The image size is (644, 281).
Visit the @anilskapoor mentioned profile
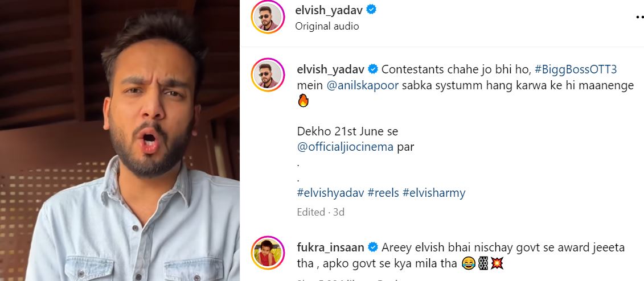pos(363,86)
